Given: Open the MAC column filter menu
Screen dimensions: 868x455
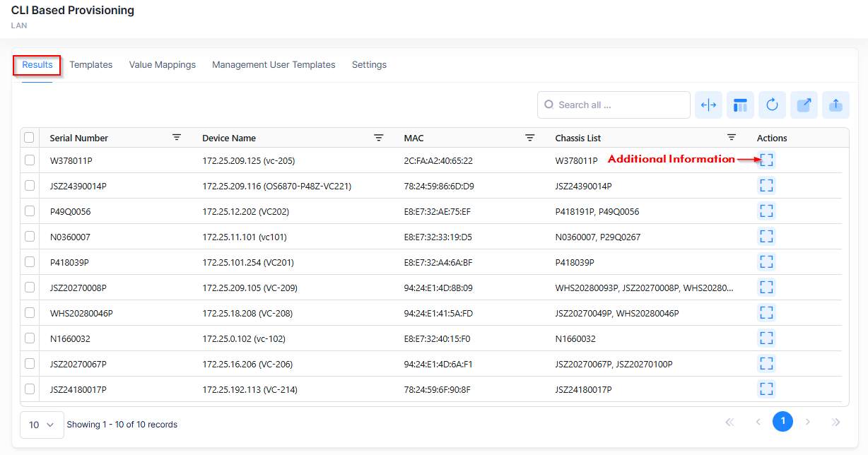Looking at the screenshot, I should (529, 138).
